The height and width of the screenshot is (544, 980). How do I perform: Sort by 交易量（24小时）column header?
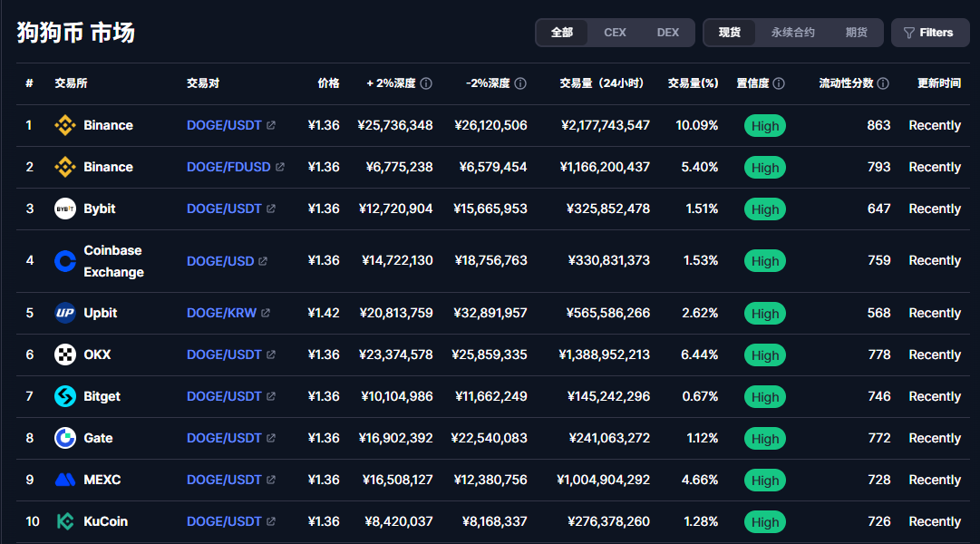[601, 83]
